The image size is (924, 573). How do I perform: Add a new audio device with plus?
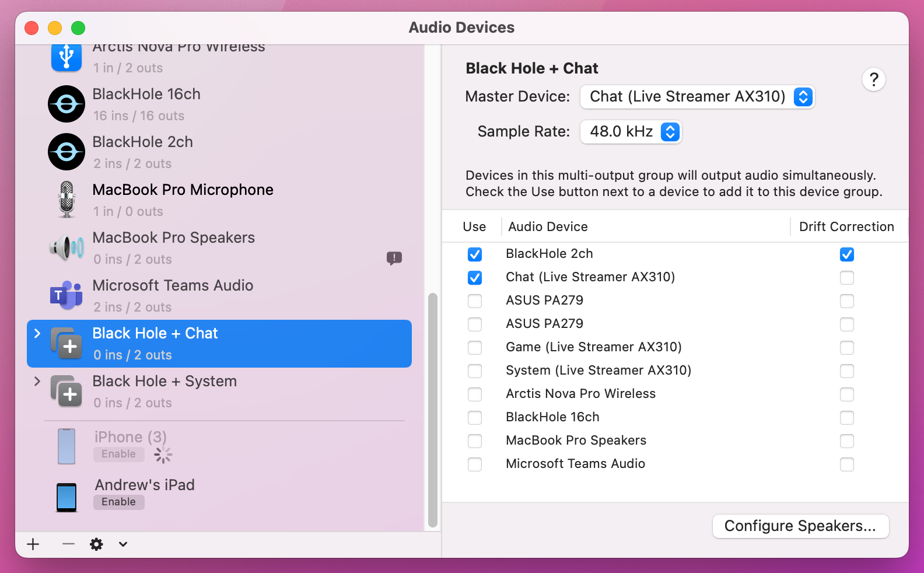[x=33, y=544]
